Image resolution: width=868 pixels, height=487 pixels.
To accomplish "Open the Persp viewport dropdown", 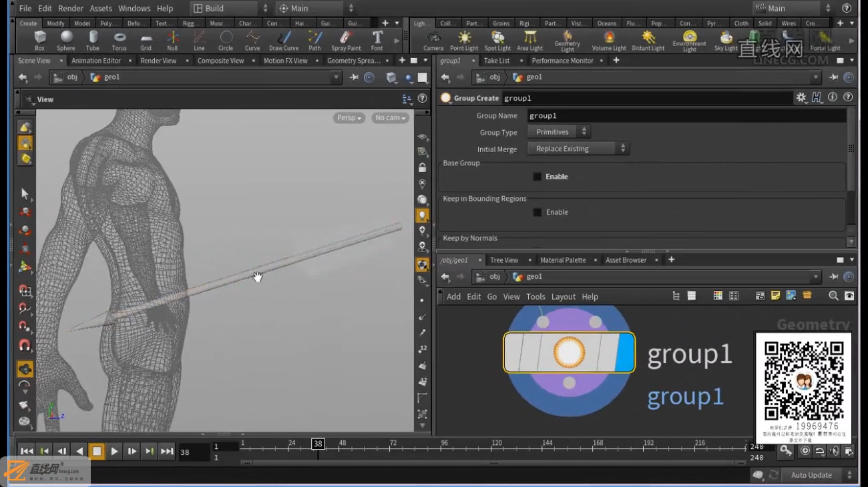I will [349, 118].
